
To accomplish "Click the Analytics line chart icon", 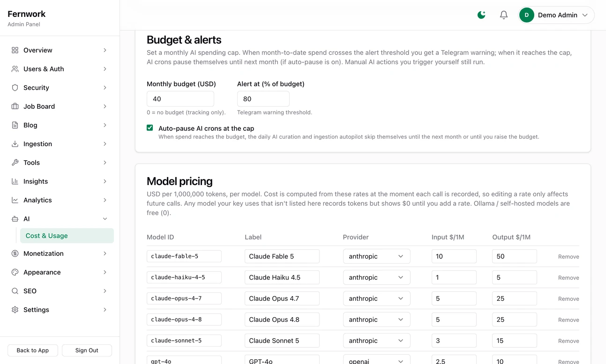I will click(x=15, y=200).
